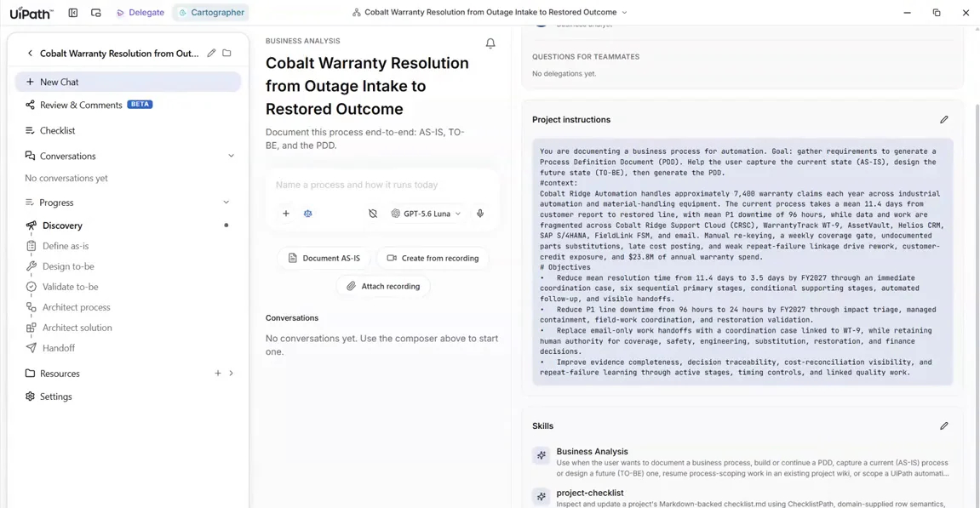Open the project folder icon in sidebar header
Screen dimensions: 980x508
226,53
